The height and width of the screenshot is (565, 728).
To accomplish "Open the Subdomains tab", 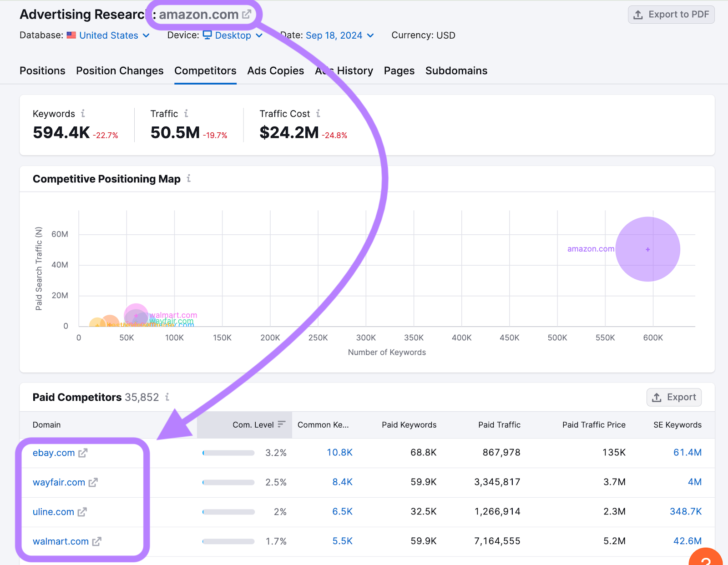I will 456,71.
